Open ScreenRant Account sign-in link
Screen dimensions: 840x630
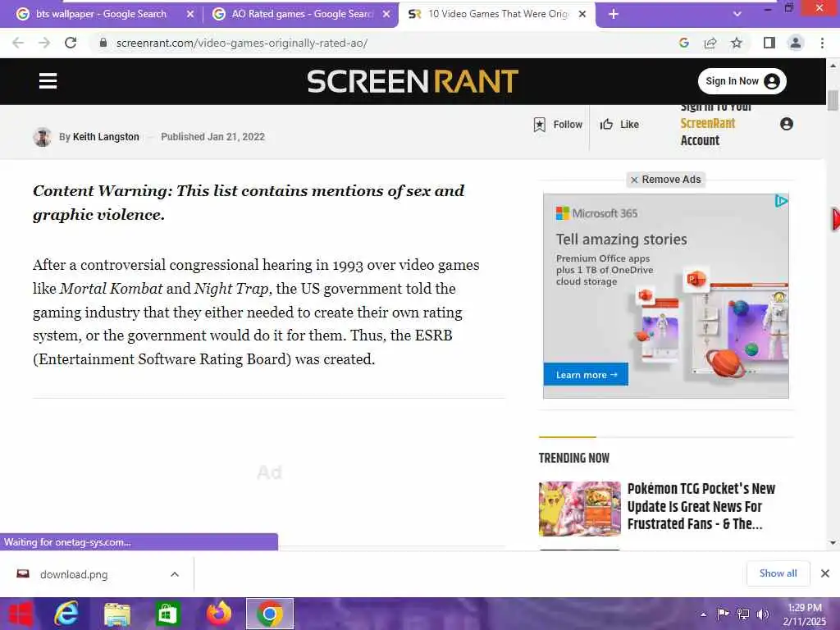pyautogui.click(x=715, y=124)
